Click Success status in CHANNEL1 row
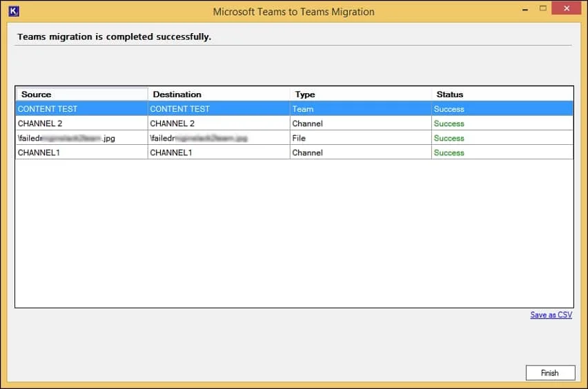Screen dimensions: 588x389 point(502,152)
